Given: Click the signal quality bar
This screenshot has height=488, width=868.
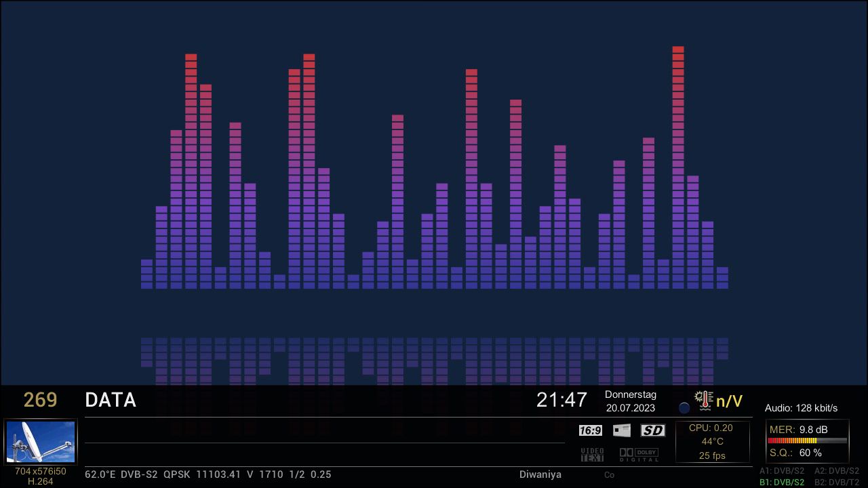Looking at the screenshot, I should tap(807, 441).
